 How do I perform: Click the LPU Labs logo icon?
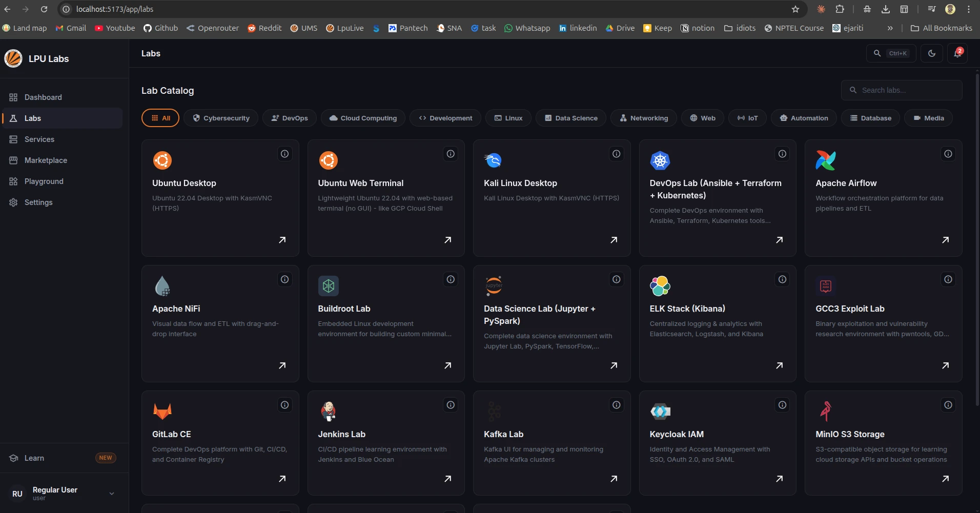pyautogui.click(x=13, y=58)
